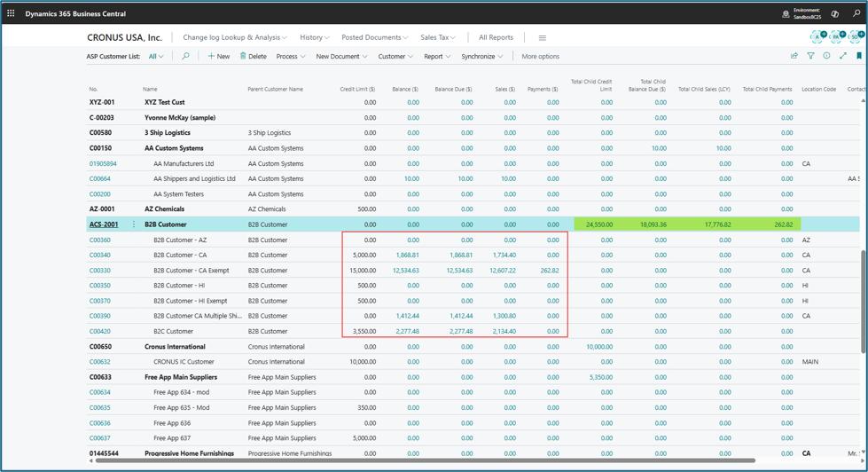This screenshot has width=868, height=472.
Task: Click CRONUS USA, Inc. company name
Action: pos(124,37)
